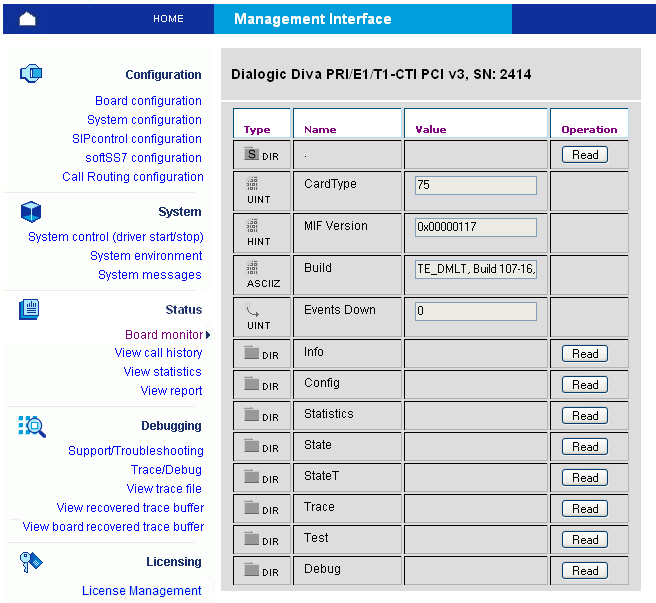Click the home house icon
The width and height of the screenshot is (656, 603).
coord(27,19)
